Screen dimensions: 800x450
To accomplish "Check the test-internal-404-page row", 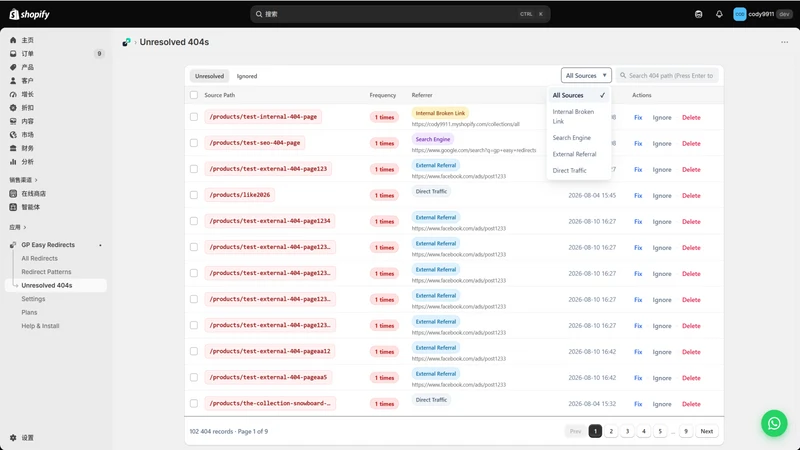I will point(194,117).
